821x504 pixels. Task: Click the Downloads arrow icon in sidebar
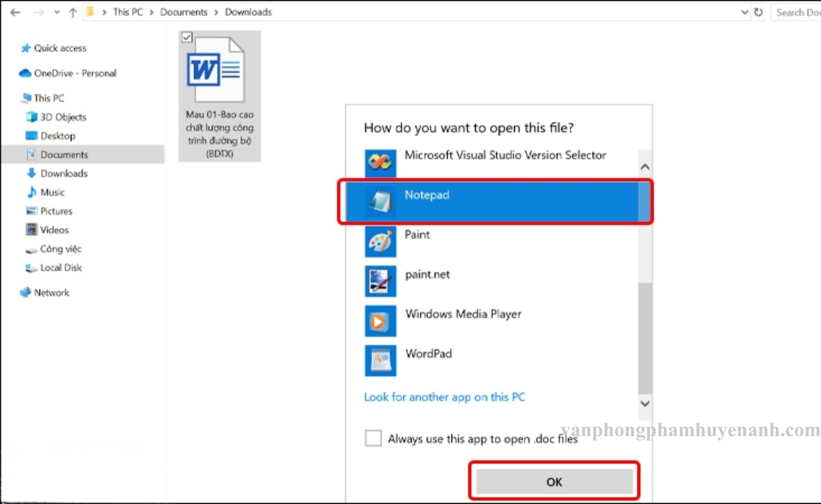point(32,173)
